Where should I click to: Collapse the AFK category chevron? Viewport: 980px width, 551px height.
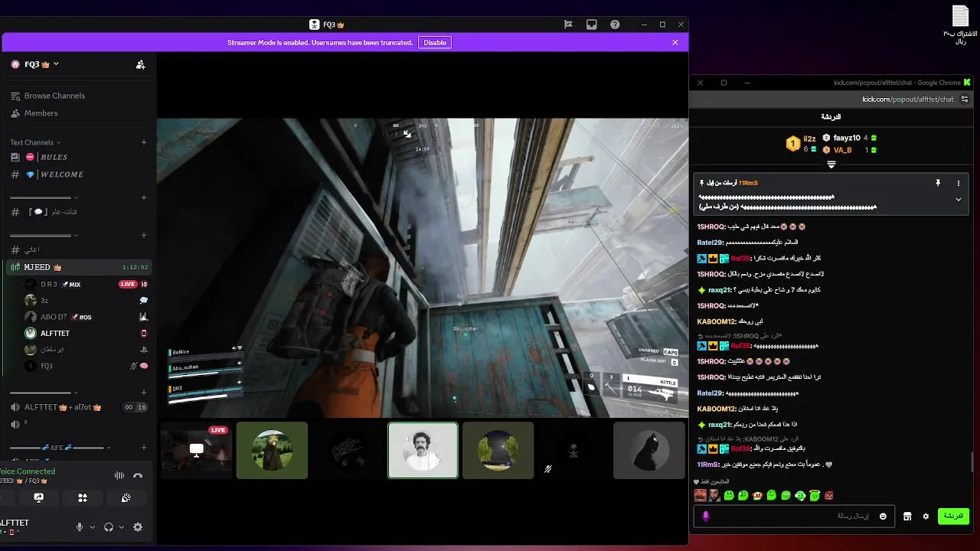(108, 448)
